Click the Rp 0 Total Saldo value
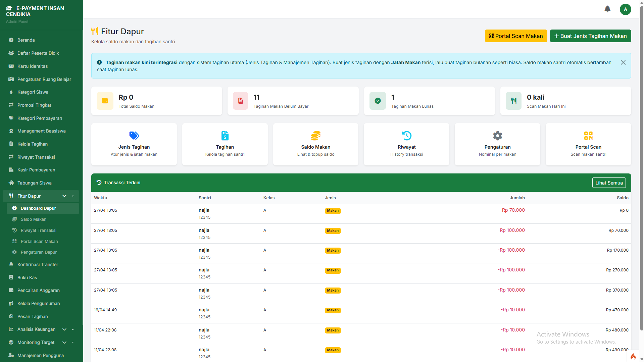 (126, 97)
